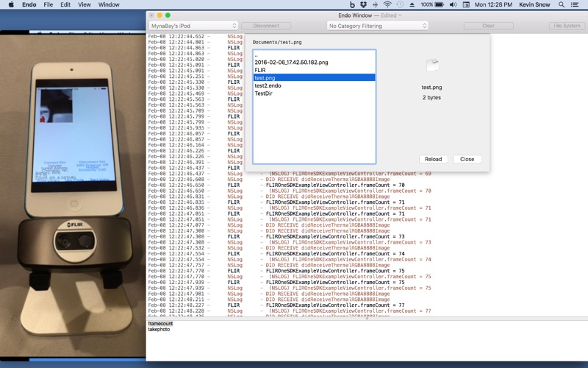Select the FLIR folder in file list
This screenshot has width=588, height=368.
click(315, 70)
